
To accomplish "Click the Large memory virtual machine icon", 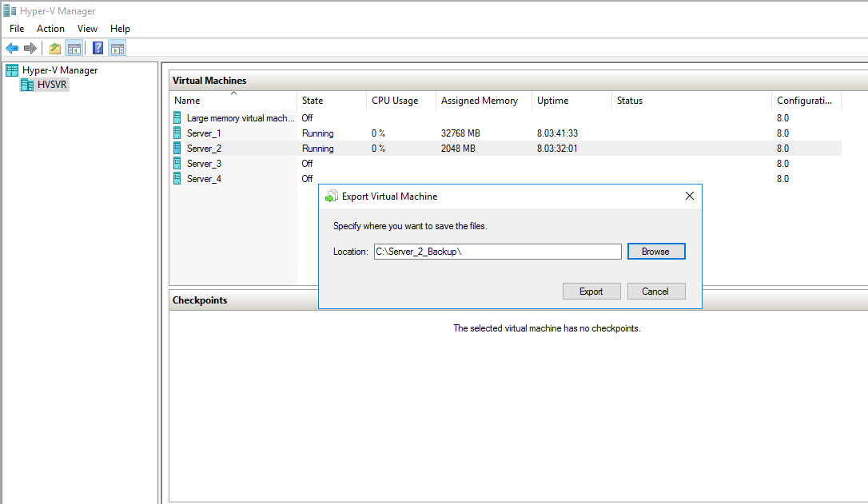I will coord(177,118).
